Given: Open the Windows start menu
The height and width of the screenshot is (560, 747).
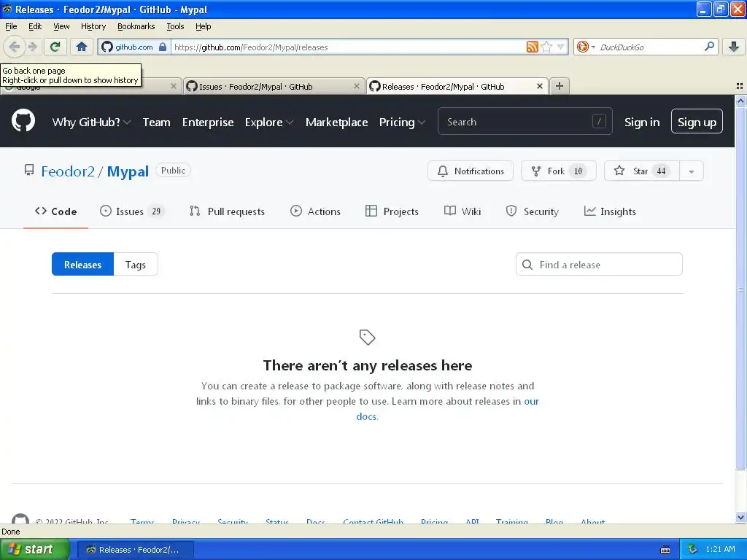Looking at the screenshot, I should 34,549.
